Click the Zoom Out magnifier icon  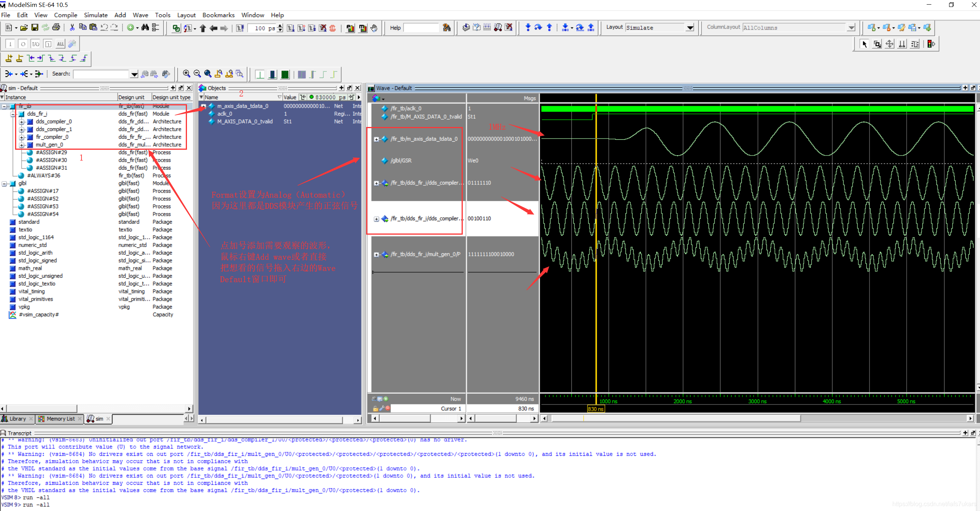[197, 74]
